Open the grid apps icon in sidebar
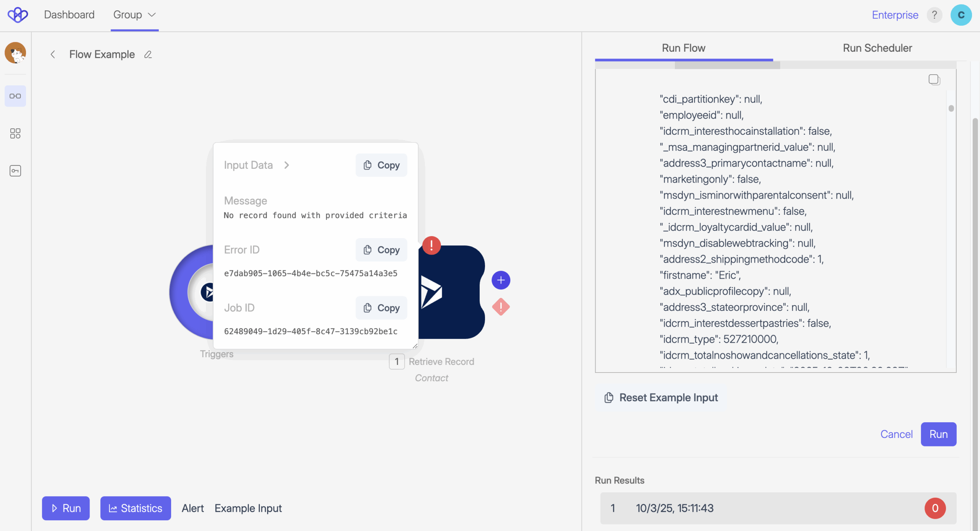Screen dimensions: 980x531 pyautogui.click(x=15, y=133)
